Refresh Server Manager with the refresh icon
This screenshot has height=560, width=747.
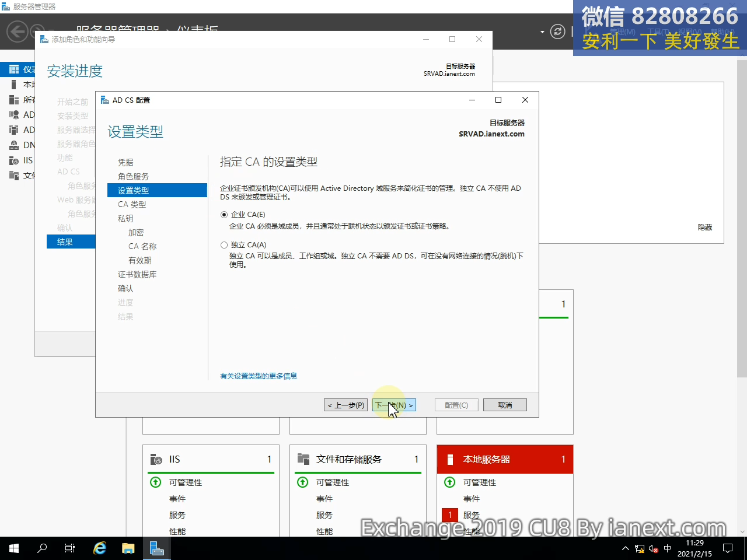558,32
